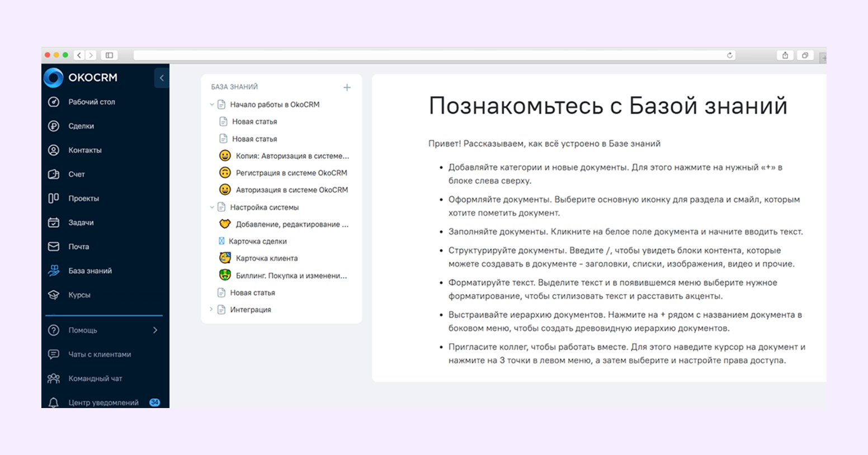Expand the Помощь submenu
This screenshot has height=455, width=868.
(155, 330)
